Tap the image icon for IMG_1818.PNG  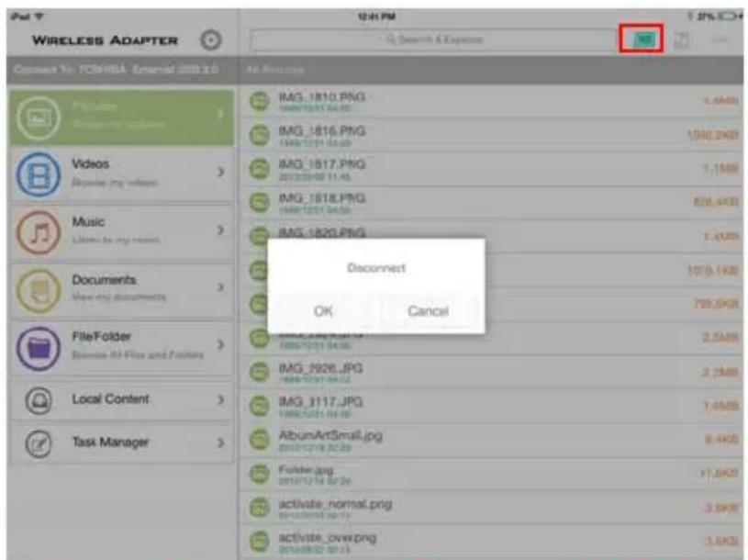pos(260,202)
